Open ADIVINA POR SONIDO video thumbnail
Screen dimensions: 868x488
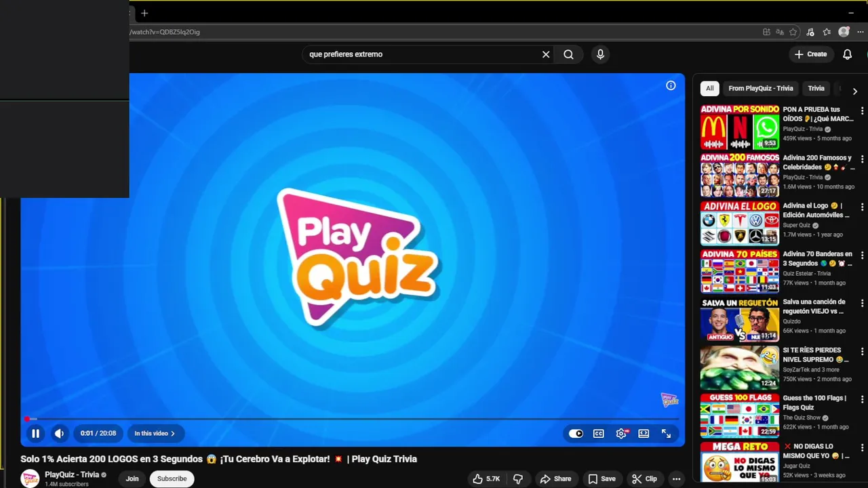pos(740,127)
